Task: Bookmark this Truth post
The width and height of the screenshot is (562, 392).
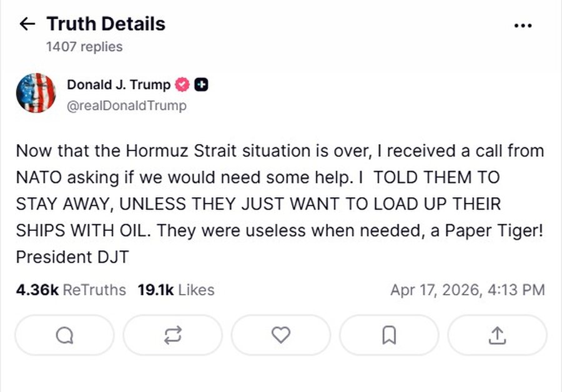Action: [388, 336]
